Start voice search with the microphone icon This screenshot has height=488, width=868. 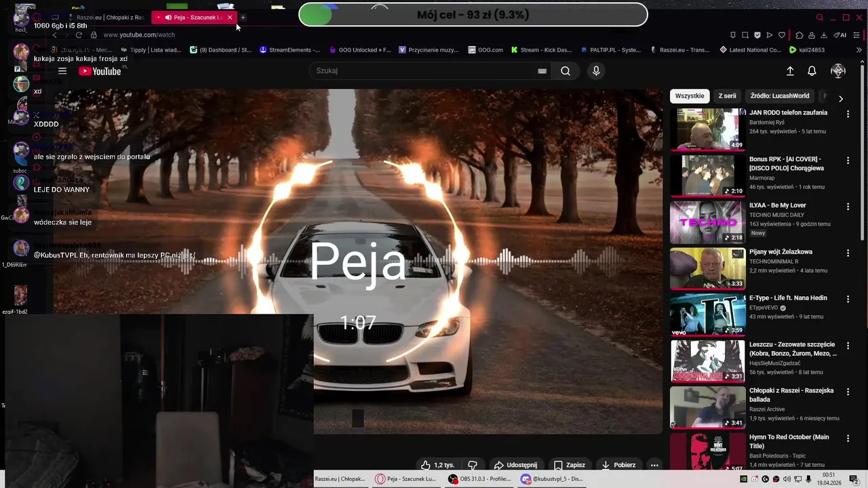tap(596, 71)
